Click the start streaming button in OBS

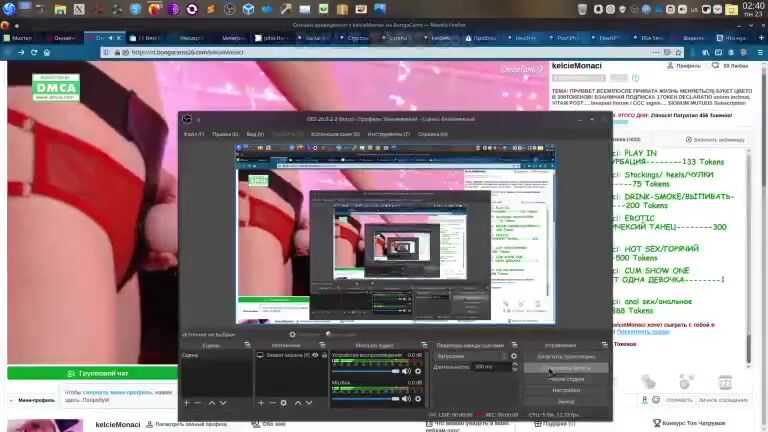click(x=566, y=356)
